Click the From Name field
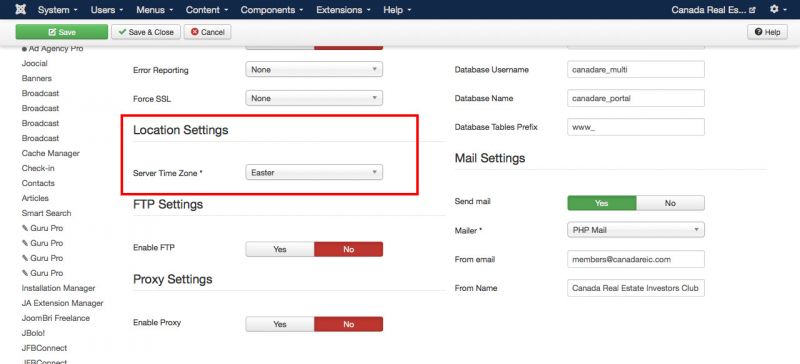 (x=636, y=288)
